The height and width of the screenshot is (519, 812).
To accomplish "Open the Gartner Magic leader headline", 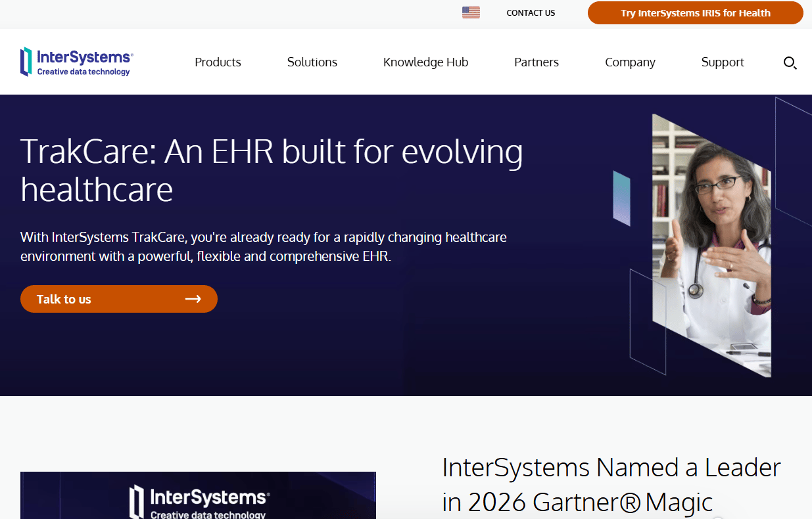I will pyautogui.click(x=611, y=485).
